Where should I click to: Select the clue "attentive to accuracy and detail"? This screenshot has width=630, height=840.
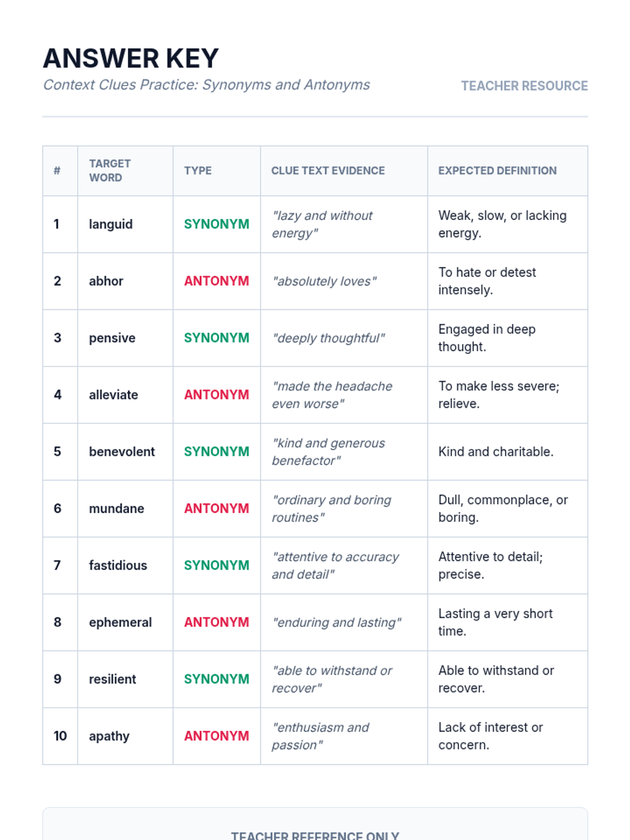335,565
